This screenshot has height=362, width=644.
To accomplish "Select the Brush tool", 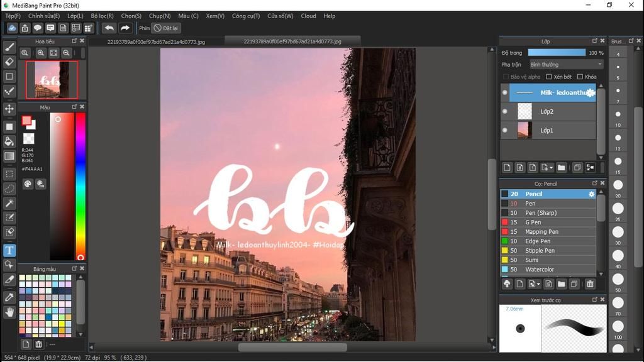I will click(x=9, y=47).
